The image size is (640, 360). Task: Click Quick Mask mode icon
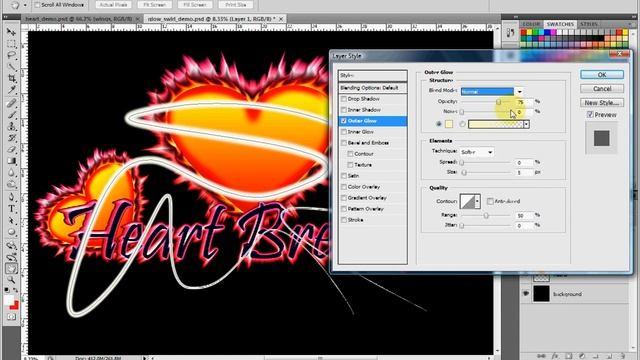pos(11,317)
